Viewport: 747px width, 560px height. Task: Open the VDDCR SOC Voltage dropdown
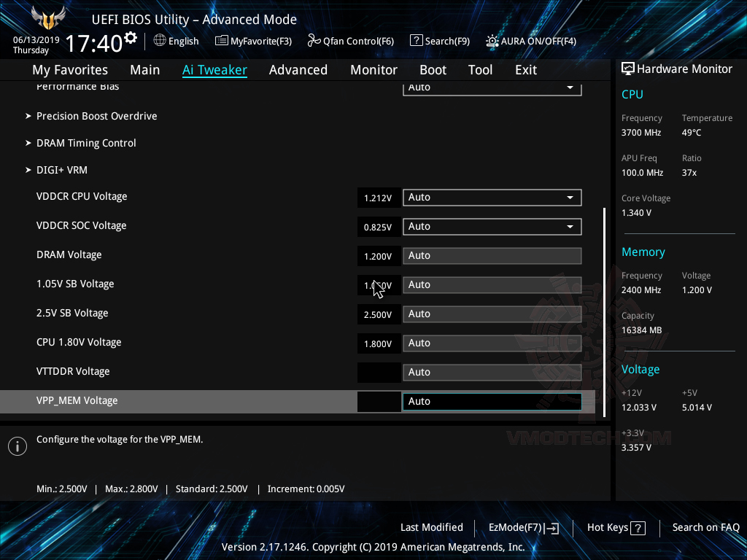pyautogui.click(x=492, y=227)
